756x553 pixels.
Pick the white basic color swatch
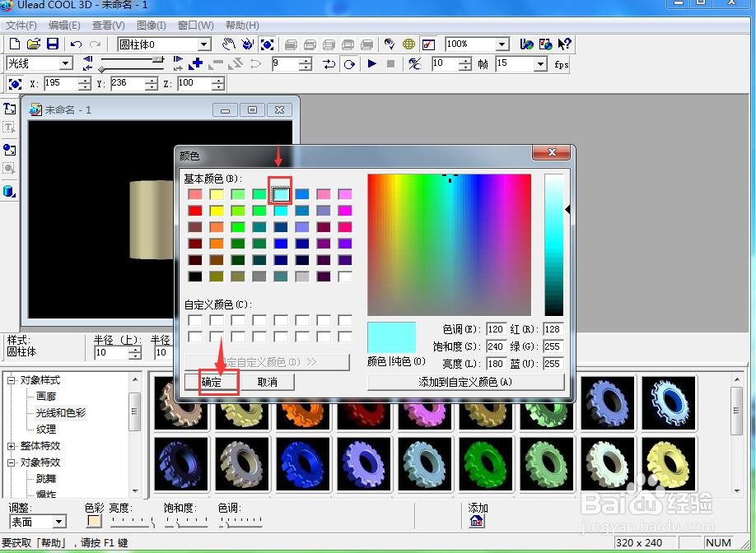(345, 276)
